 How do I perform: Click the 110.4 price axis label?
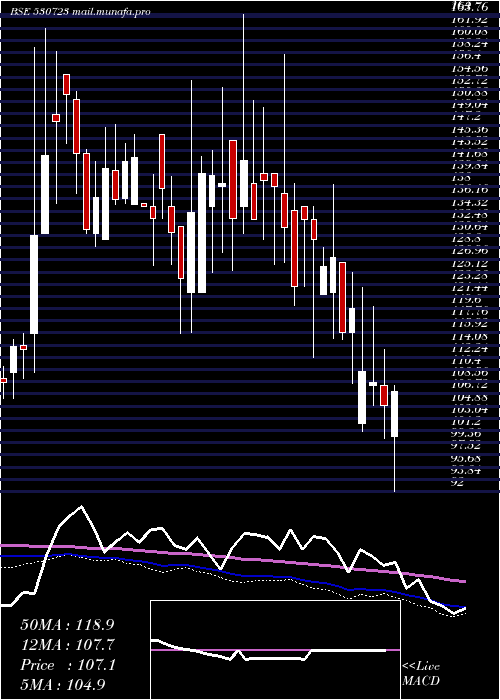tap(467, 361)
